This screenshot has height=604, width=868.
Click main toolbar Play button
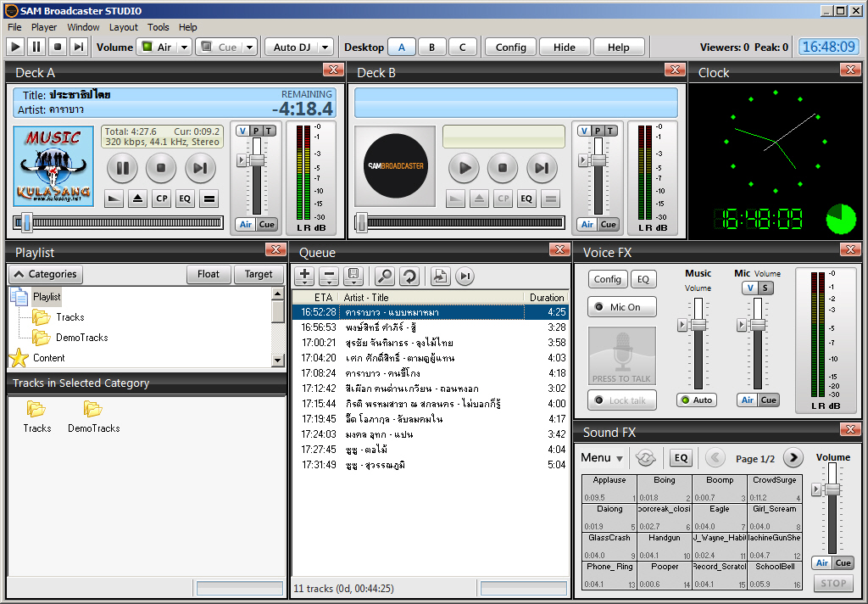click(15, 48)
